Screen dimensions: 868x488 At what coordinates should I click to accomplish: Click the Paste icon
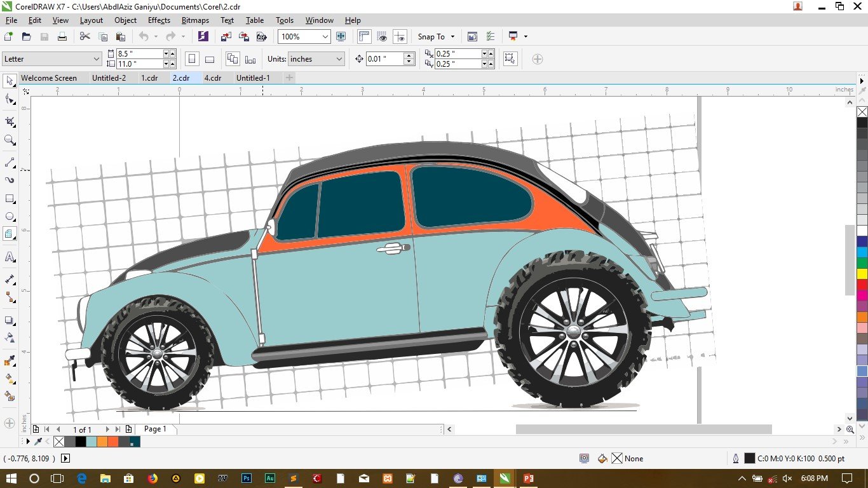(x=120, y=37)
